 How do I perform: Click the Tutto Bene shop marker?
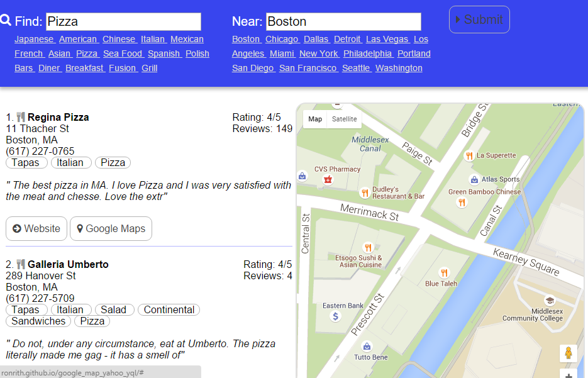(367, 346)
